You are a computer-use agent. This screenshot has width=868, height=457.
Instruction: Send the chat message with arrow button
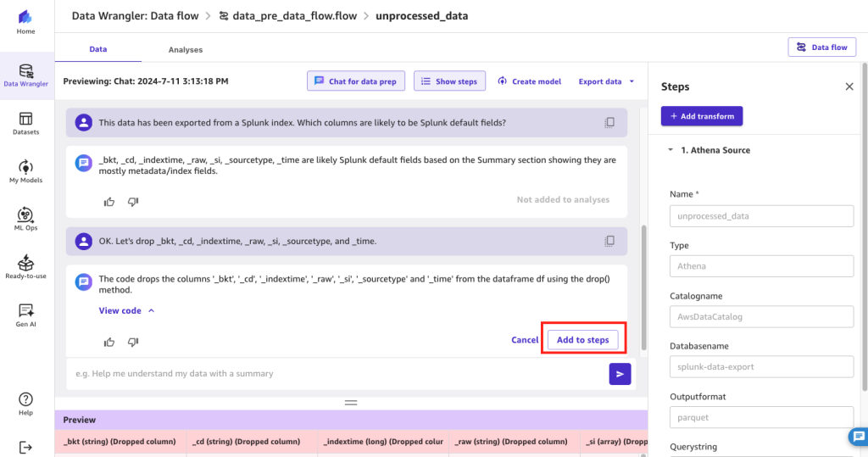click(x=620, y=374)
